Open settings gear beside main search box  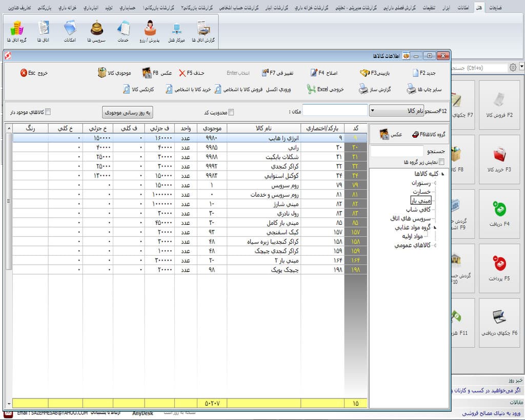(513, 68)
